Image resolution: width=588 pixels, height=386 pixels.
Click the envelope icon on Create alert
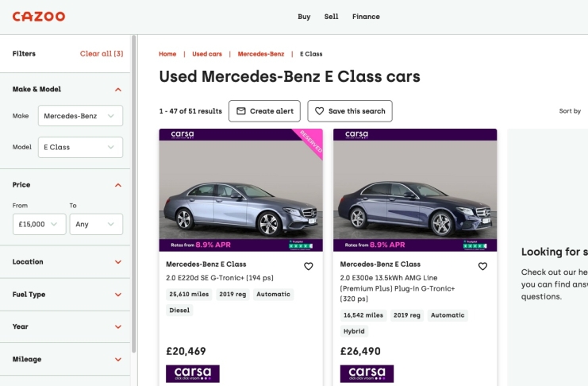coord(241,111)
